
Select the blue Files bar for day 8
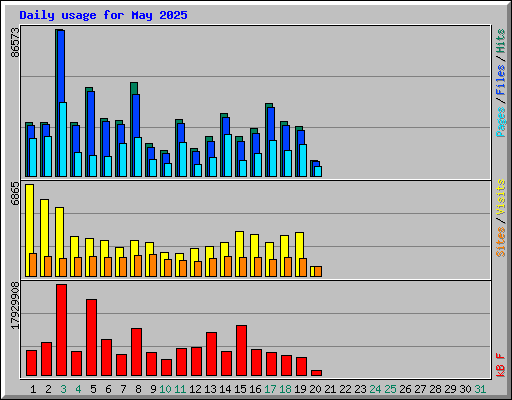point(136,116)
